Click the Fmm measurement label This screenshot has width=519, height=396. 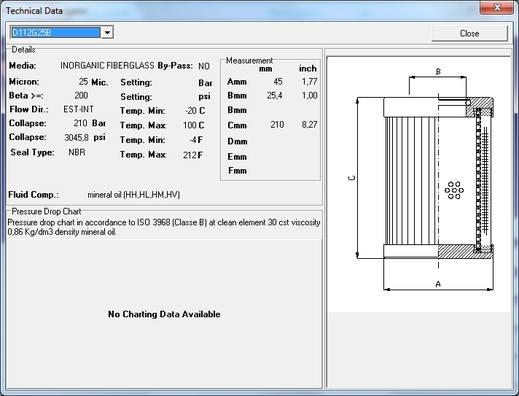(238, 171)
